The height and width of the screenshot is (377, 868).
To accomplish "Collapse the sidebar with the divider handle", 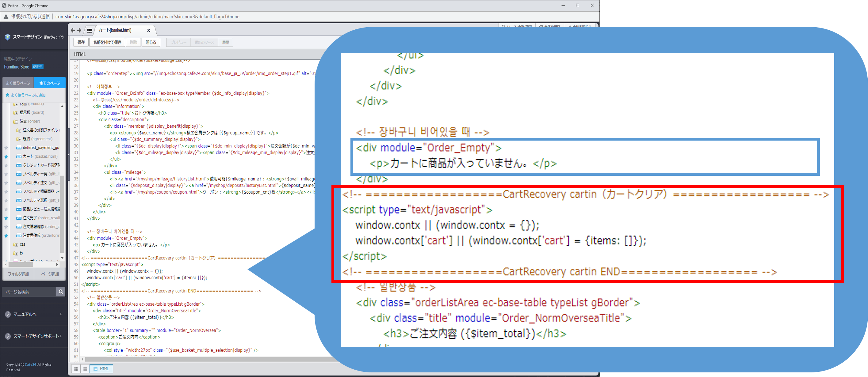I will click(69, 155).
